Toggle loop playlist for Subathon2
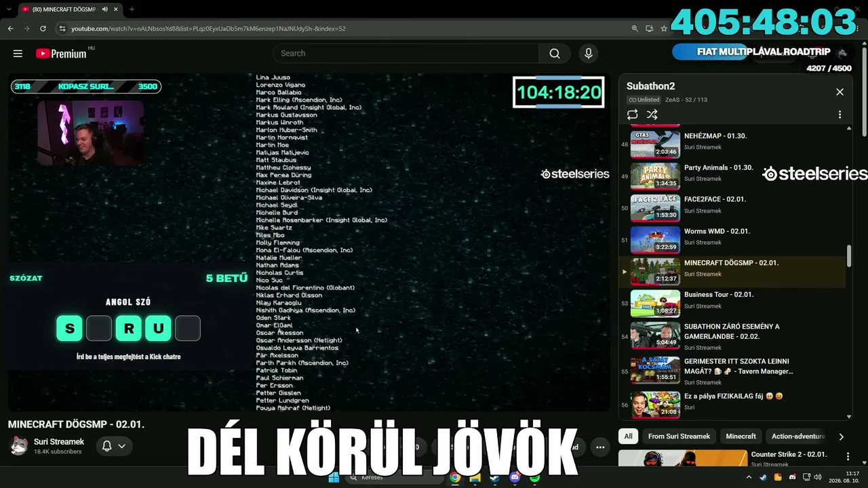This screenshot has width=868, height=488. click(x=633, y=115)
